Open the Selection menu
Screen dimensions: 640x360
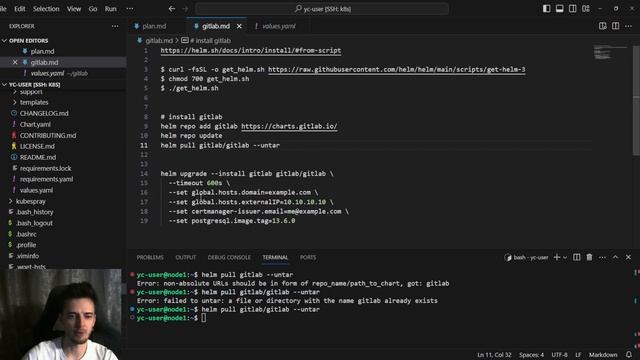[46, 9]
